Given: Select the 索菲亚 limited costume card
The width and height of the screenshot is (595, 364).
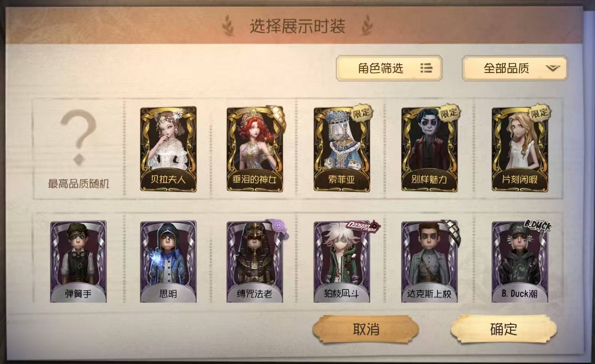Looking at the screenshot, I should click(x=342, y=148).
